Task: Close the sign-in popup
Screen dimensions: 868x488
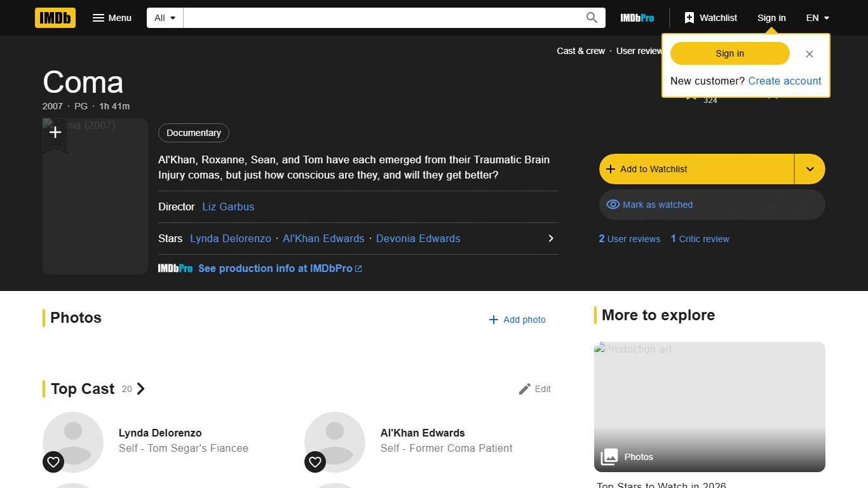Action: tap(809, 54)
